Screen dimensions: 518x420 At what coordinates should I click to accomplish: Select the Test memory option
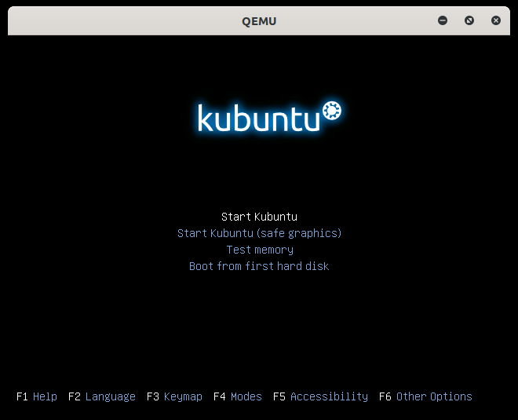click(259, 250)
